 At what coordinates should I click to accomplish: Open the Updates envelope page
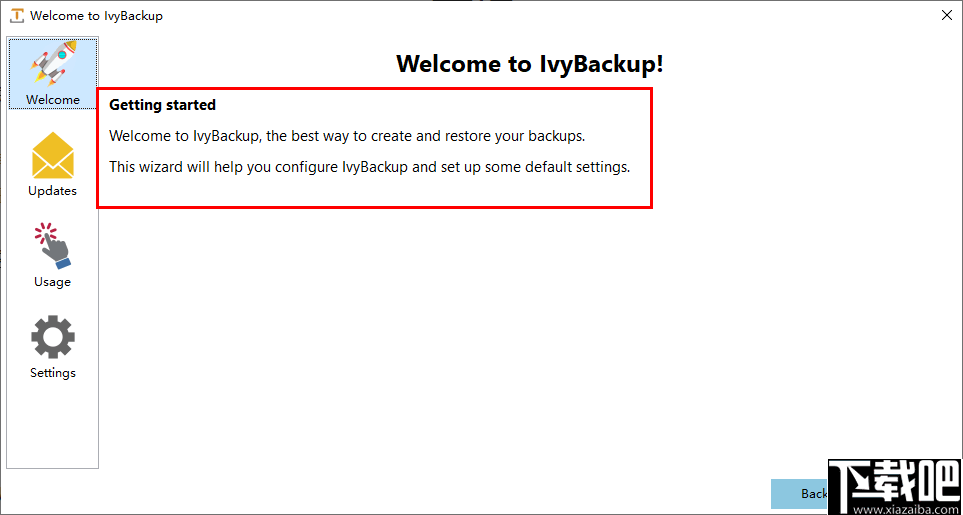[x=53, y=165]
